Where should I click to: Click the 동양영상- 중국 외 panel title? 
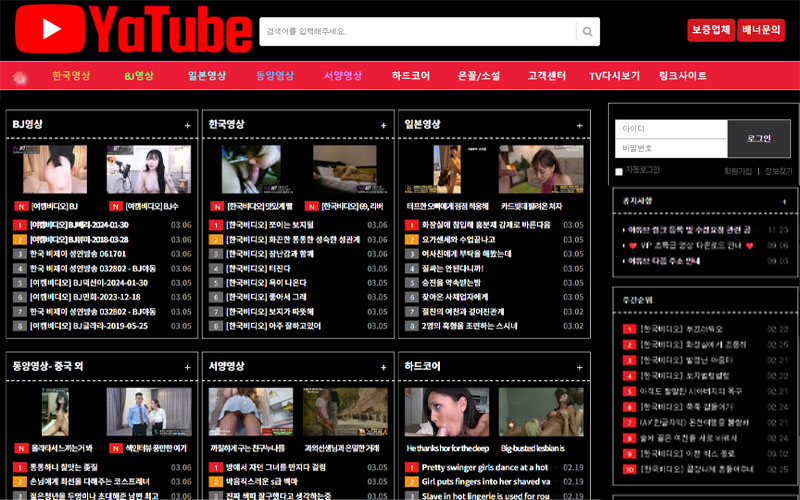[x=47, y=366]
